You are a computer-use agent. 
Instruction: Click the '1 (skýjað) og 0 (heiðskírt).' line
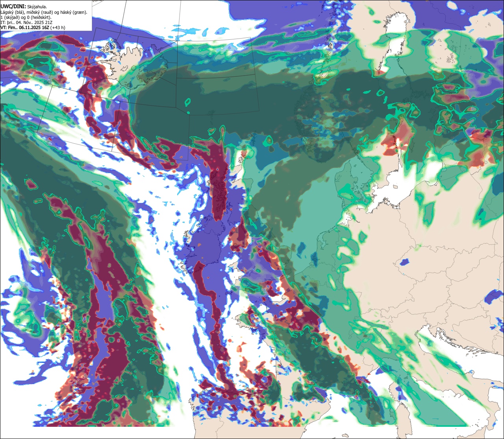pyautogui.click(x=26, y=17)
